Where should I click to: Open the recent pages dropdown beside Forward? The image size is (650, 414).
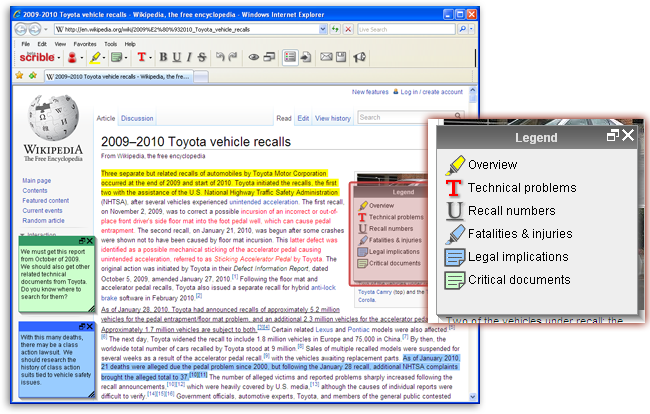46,29
